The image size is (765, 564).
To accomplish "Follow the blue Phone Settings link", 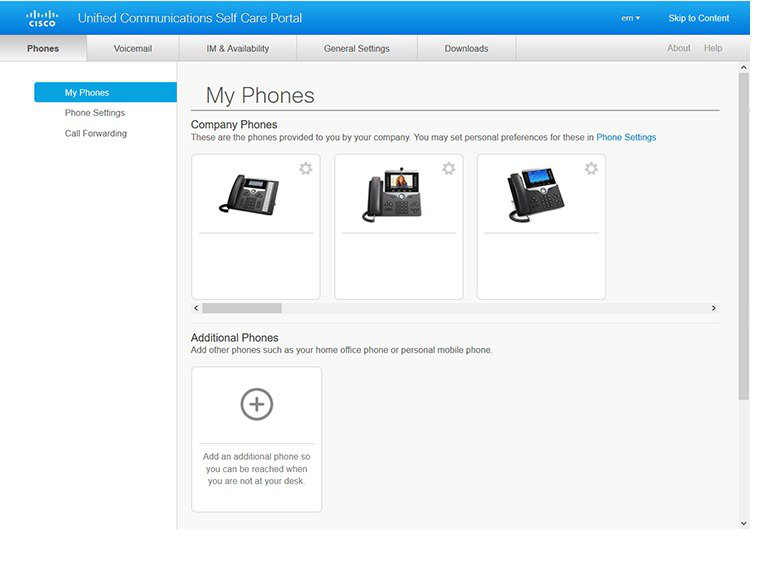I will pos(626,137).
